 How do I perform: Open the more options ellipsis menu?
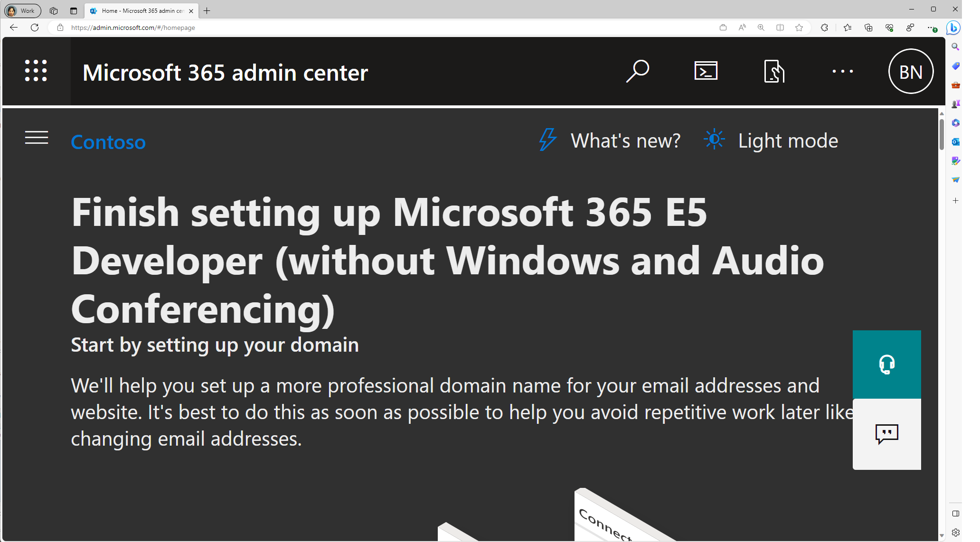point(842,71)
